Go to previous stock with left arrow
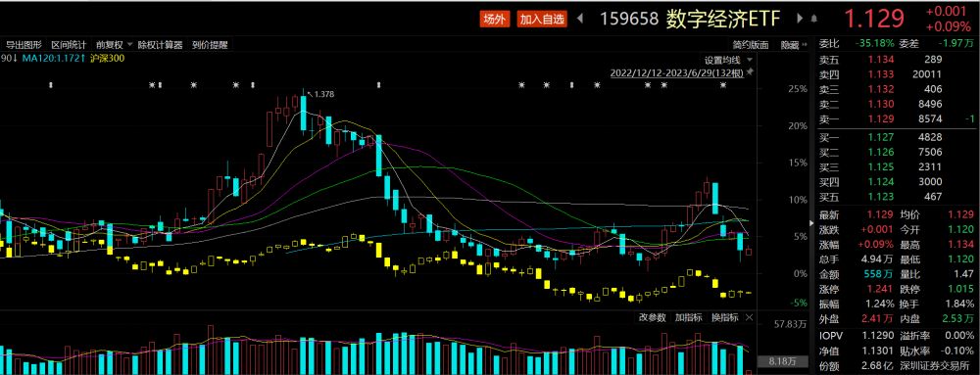980x375 pixels. [579, 20]
